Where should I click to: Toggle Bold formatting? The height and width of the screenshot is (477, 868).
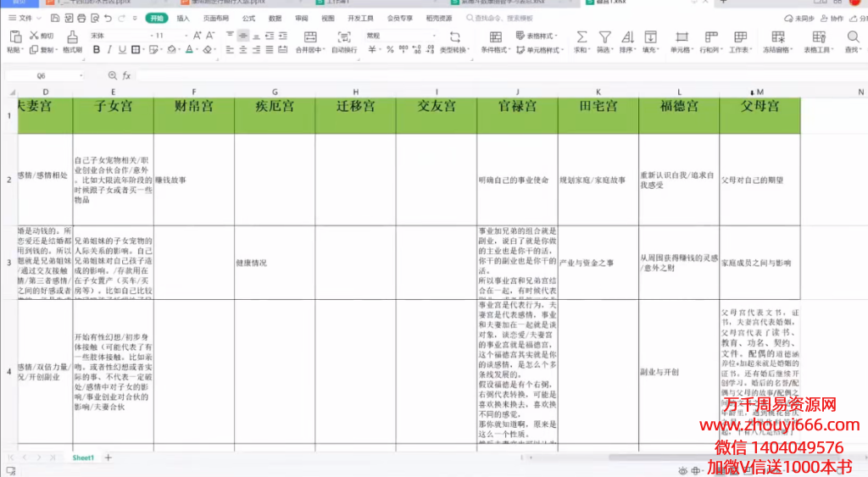coord(97,50)
